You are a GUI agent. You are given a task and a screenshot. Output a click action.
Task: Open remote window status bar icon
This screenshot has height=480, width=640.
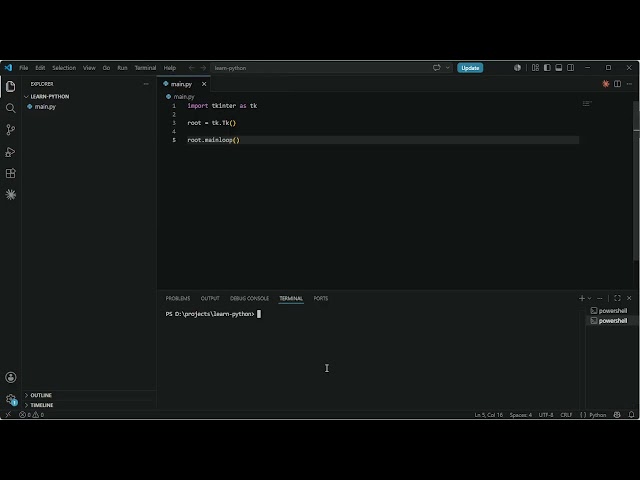[x=8, y=415]
